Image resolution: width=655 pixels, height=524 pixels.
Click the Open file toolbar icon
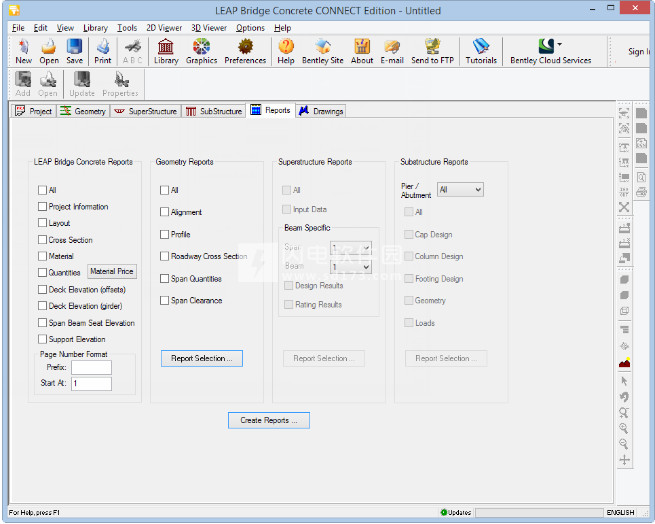point(49,51)
